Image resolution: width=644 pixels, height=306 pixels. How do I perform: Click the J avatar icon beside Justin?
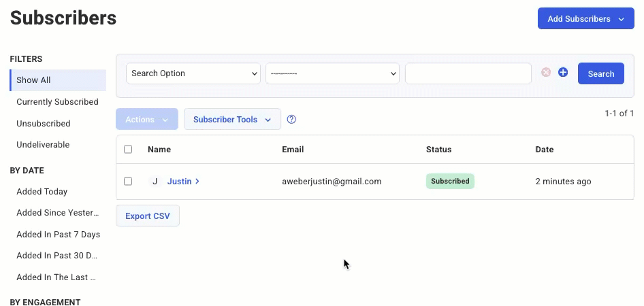click(155, 182)
